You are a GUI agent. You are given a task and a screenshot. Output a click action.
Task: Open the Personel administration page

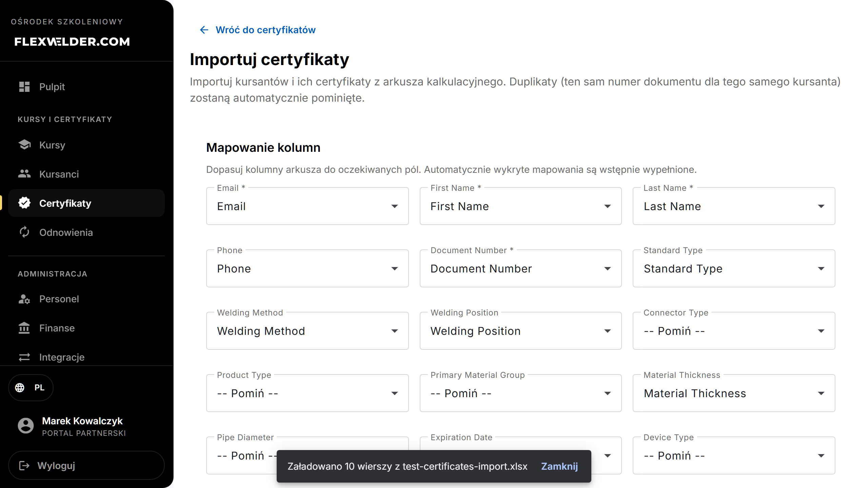(86, 299)
